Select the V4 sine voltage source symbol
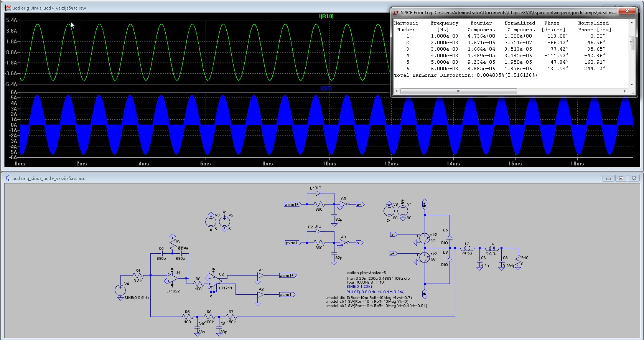The height and width of the screenshot is (340, 644). 120,290
